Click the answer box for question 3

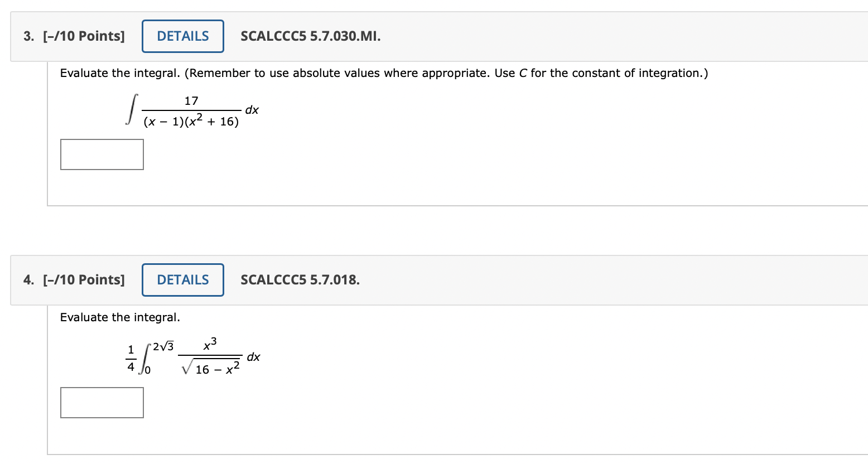tap(102, 154)
